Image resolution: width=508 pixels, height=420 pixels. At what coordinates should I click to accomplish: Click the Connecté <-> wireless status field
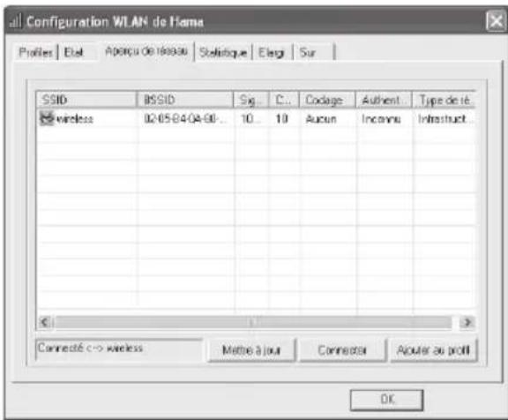point(118,349)
